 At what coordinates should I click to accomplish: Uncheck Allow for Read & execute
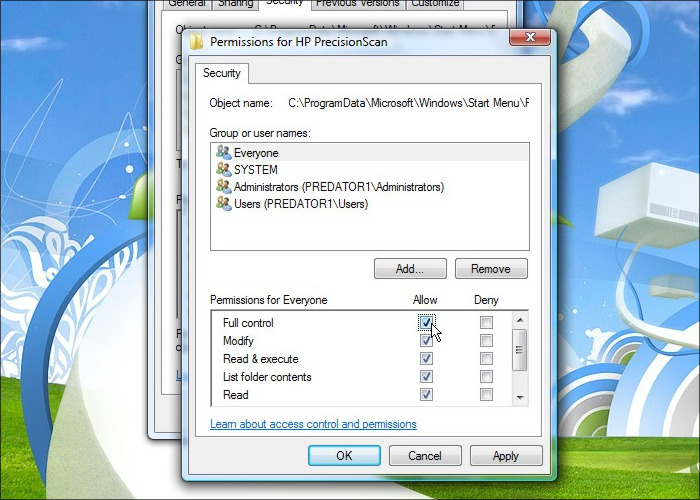click(427, 359)
